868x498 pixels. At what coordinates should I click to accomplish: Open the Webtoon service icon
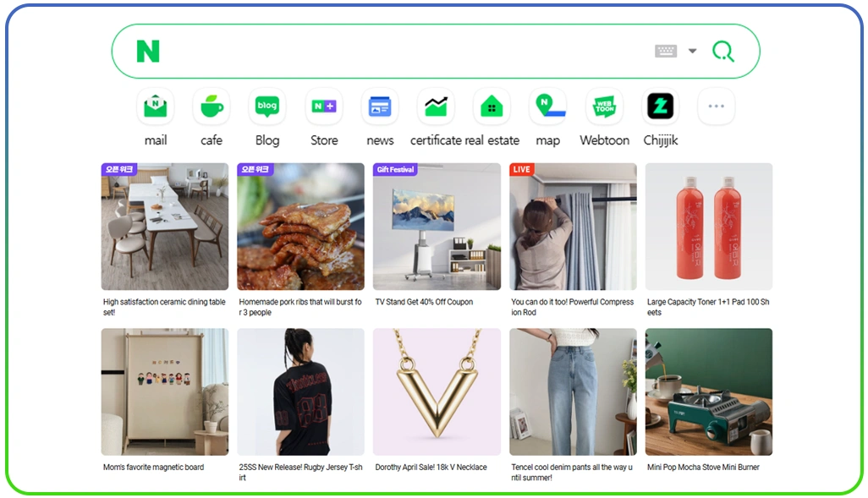(x=603, y=106)
